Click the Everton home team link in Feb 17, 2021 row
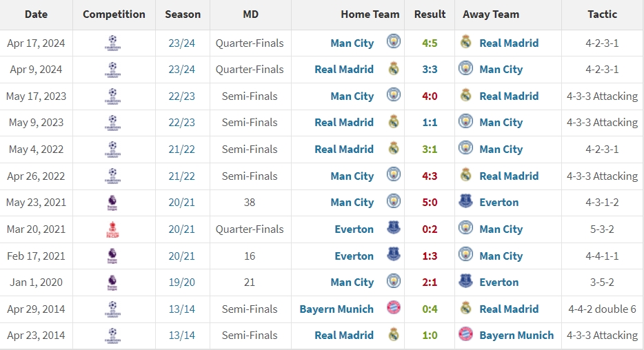644x350 pixels. click(354, 256)
